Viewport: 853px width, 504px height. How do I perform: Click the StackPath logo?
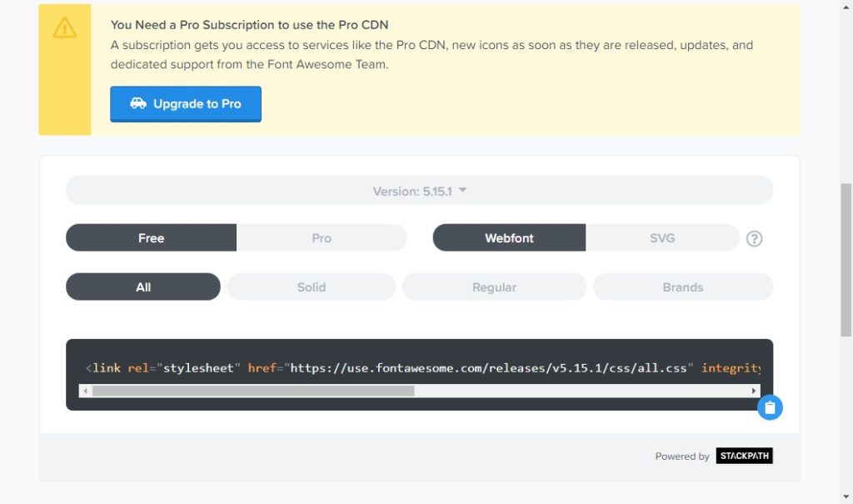click(744, 456)
